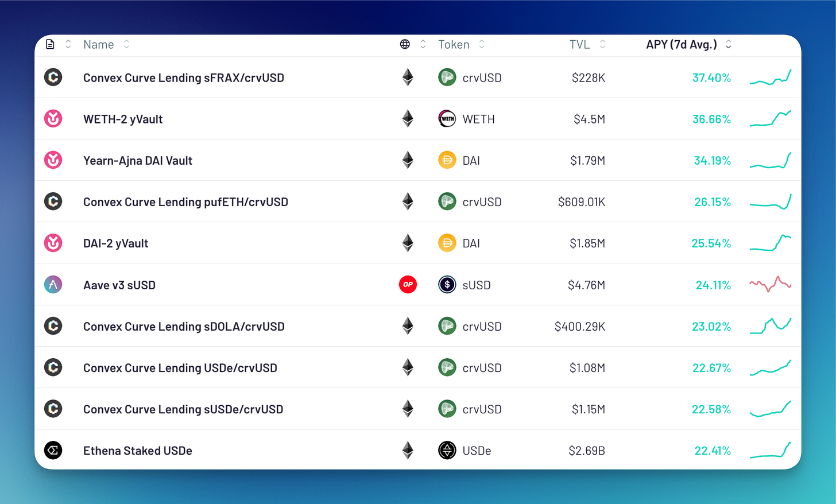Open Yearn-Ajna DAI Vault
This screenshot has width=836, height=504.
click(138, 161)
